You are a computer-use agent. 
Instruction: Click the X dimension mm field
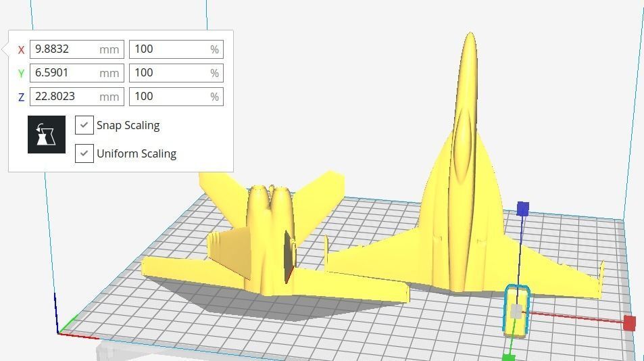pos(77,49)
